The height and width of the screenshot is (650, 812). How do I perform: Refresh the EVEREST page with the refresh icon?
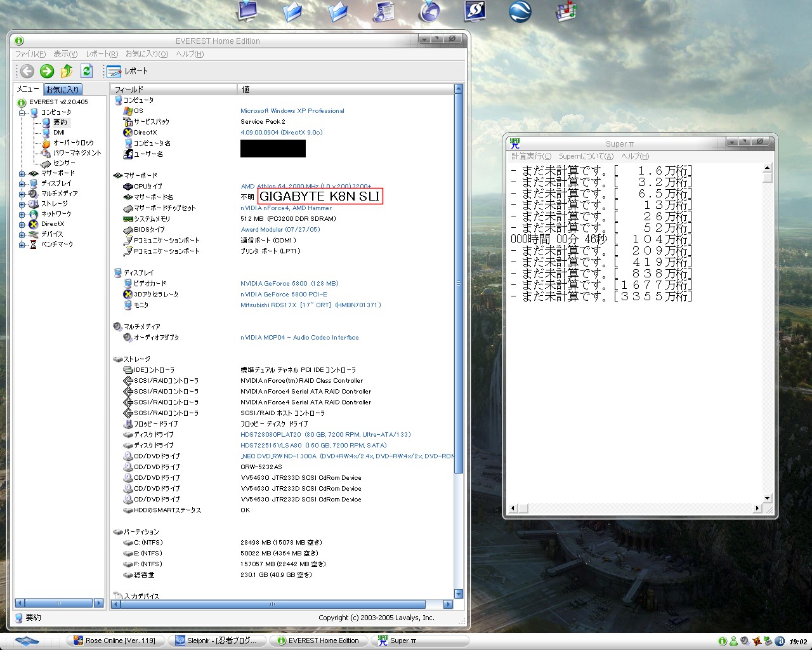(87, 71)
